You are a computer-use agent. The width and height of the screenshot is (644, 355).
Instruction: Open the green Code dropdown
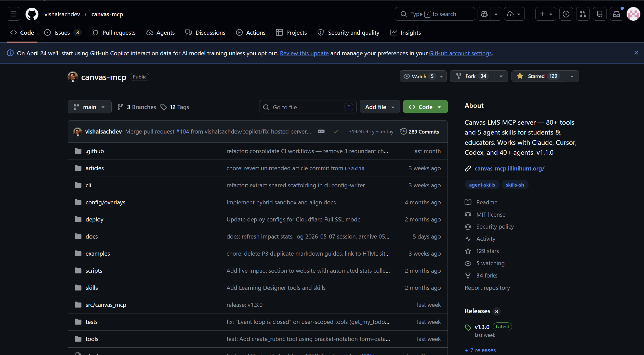click(x=425, y=107)
